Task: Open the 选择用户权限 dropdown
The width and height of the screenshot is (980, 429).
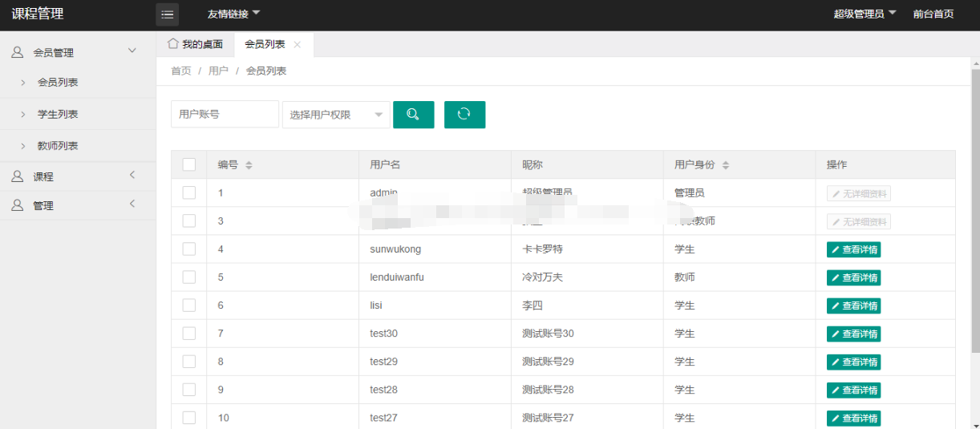Action: pos(336,115)
